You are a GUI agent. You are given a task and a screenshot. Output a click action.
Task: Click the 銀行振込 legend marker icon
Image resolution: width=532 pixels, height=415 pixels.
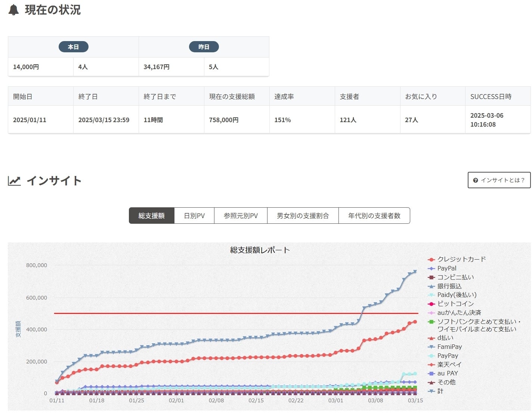432,286
